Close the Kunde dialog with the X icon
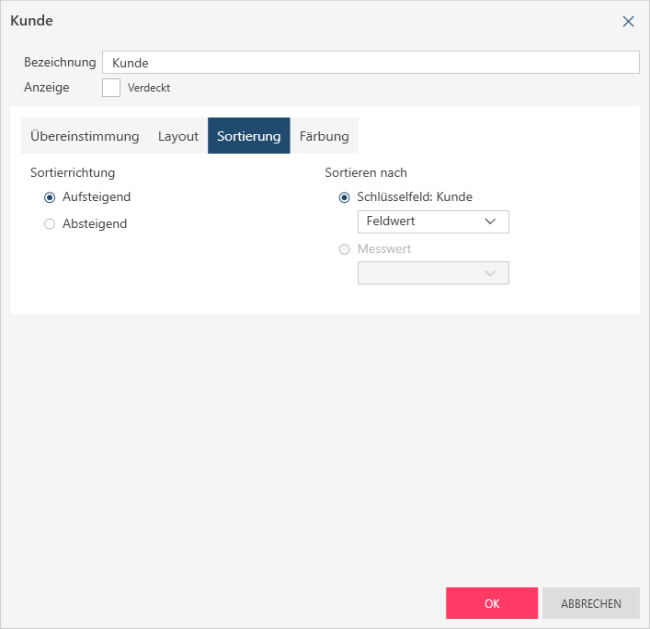This screenshot has height=629, width=650. [628, 21]
